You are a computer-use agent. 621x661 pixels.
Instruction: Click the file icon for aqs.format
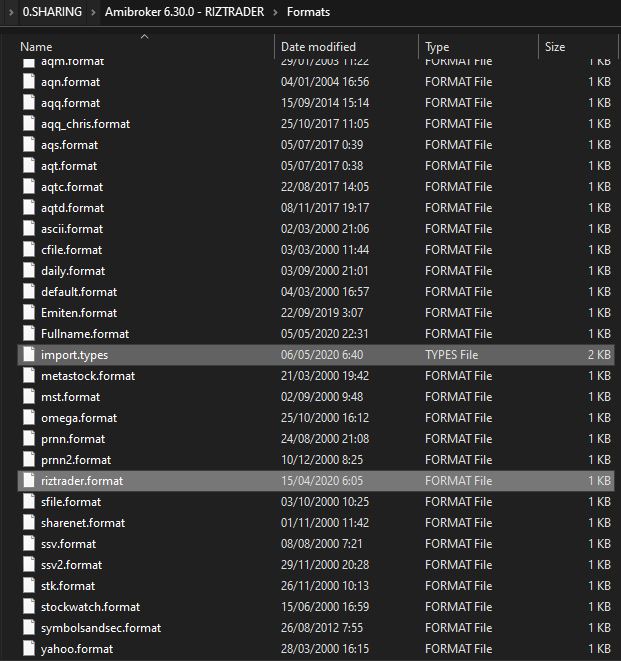click(29, 145)
